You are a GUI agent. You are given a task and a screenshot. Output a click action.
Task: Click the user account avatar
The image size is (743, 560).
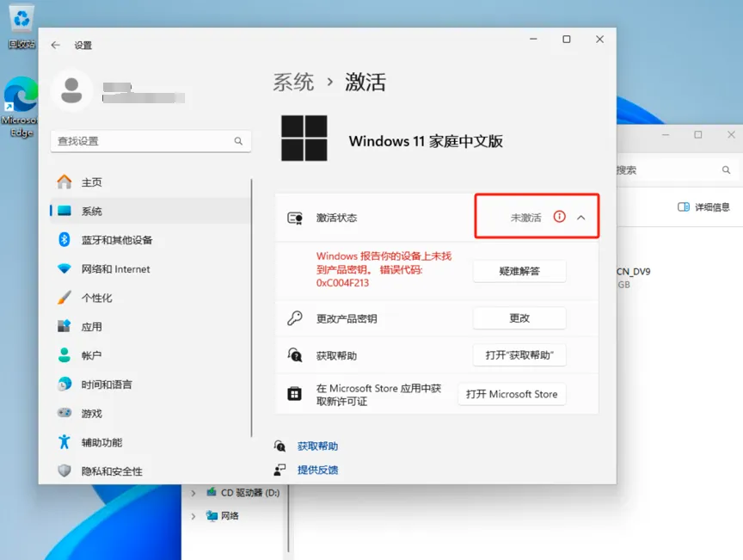tap(71, 90)
